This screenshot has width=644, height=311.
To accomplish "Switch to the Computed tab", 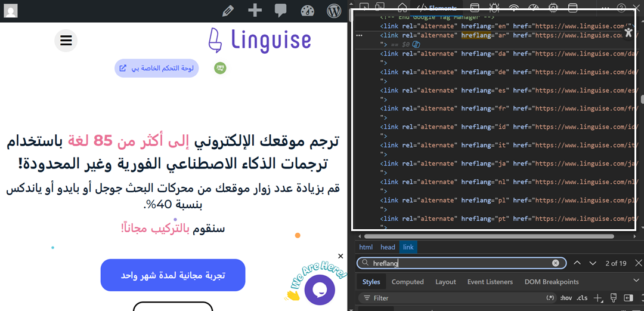I will click(x=407, y=282).
